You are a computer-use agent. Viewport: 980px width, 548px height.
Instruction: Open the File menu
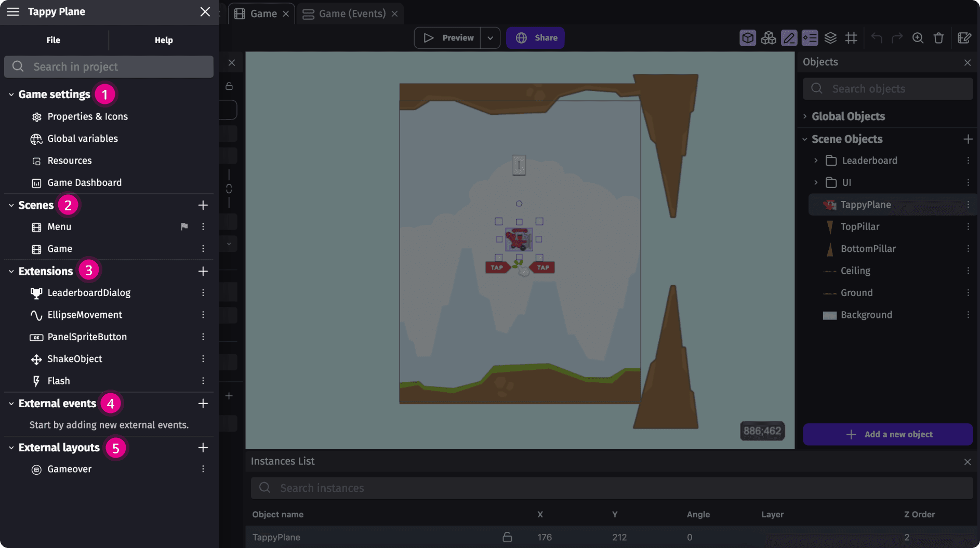(53, 40)
